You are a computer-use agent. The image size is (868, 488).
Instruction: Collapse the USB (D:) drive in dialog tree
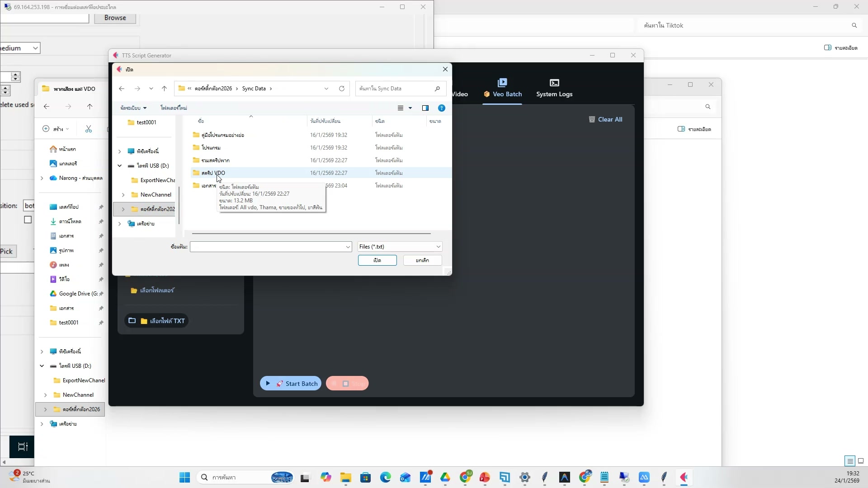click(x=120, y=166)
